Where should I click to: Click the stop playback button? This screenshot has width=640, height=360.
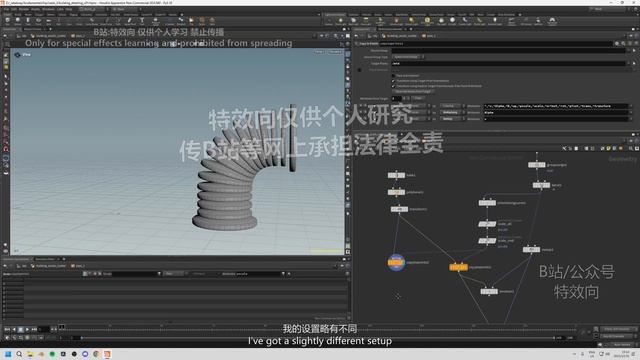[x=20, y=329]
